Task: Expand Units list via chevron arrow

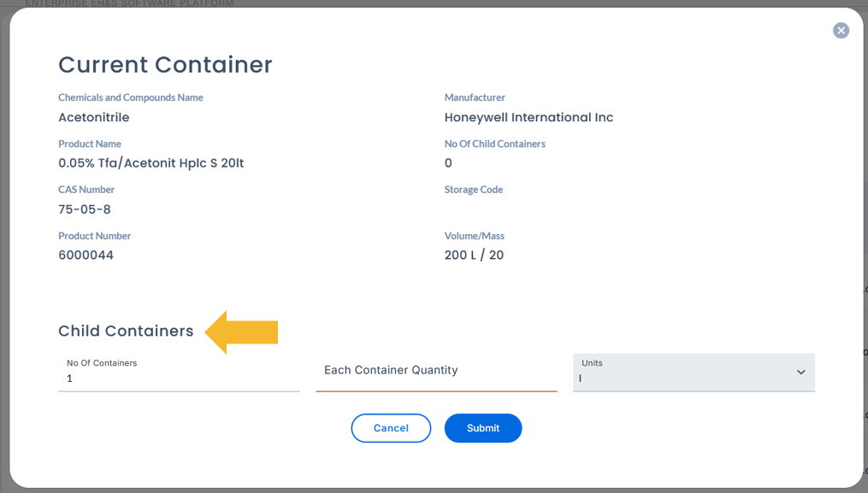Action: click(x=800, y=372)
